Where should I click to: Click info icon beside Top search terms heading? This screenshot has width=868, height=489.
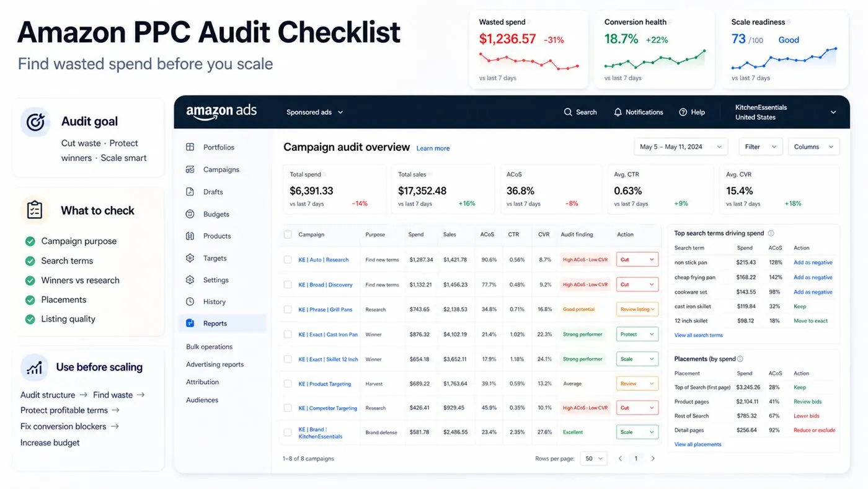tap(771, 233)
